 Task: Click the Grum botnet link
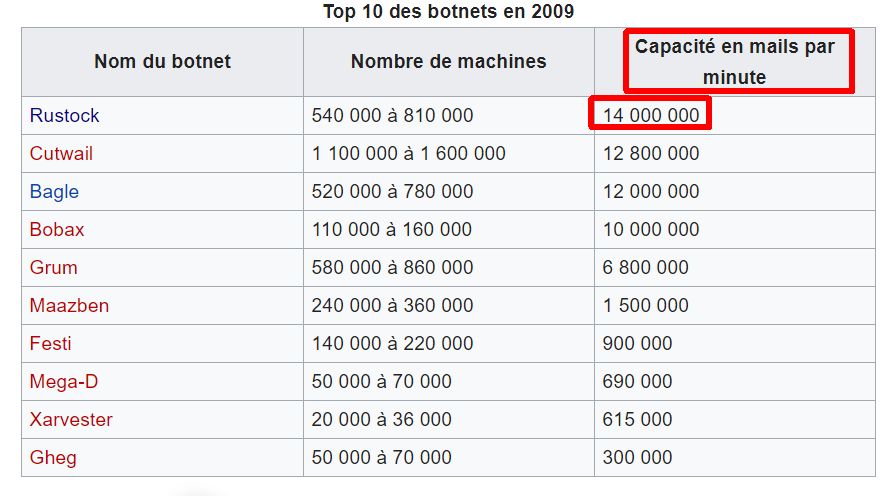[x=53, y=268]
